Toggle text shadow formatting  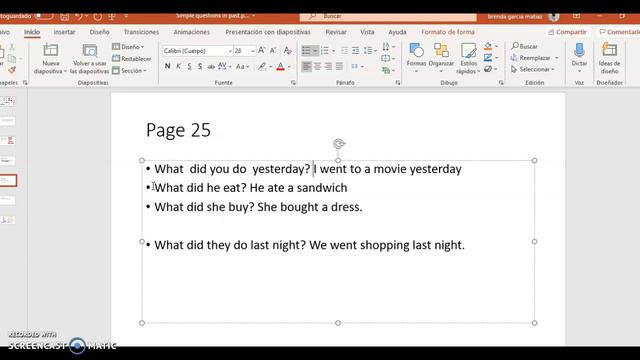pyautogui.click(x=200, y=66)
